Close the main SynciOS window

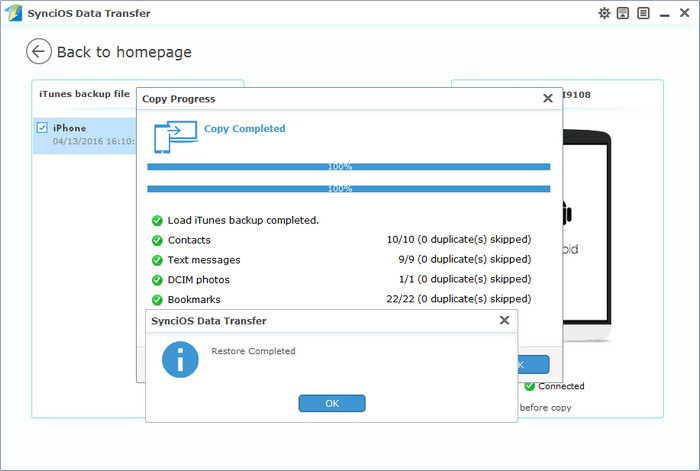pos(685,13)
